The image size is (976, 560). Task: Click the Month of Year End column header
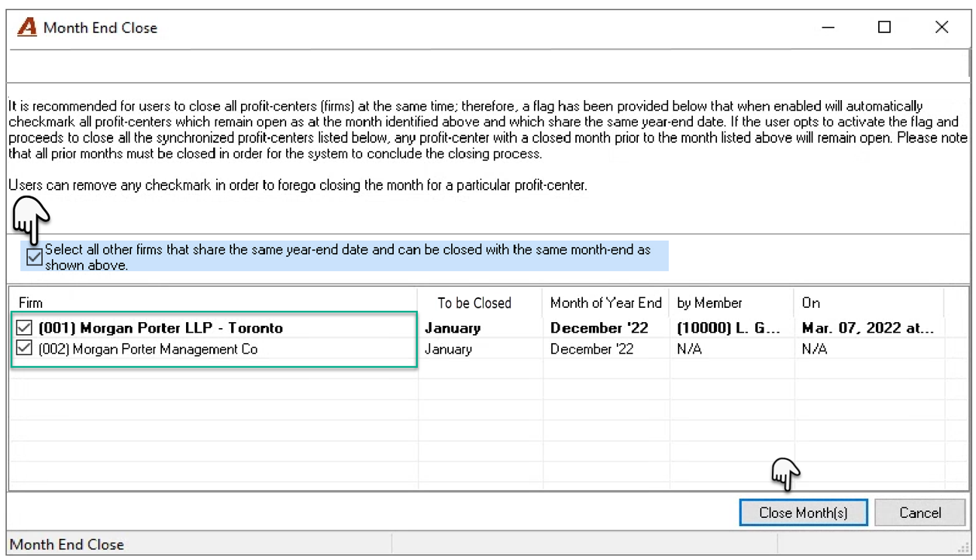point(605,303)
